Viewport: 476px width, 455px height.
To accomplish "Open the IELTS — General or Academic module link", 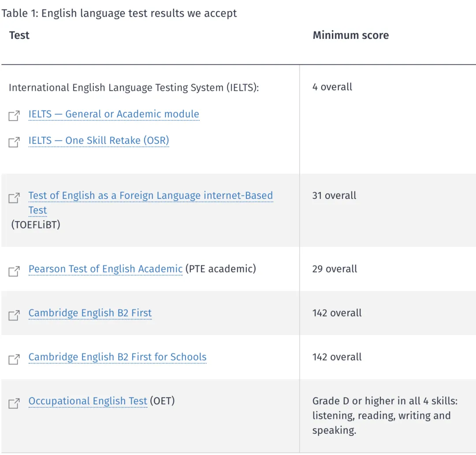I will point(114,114).
